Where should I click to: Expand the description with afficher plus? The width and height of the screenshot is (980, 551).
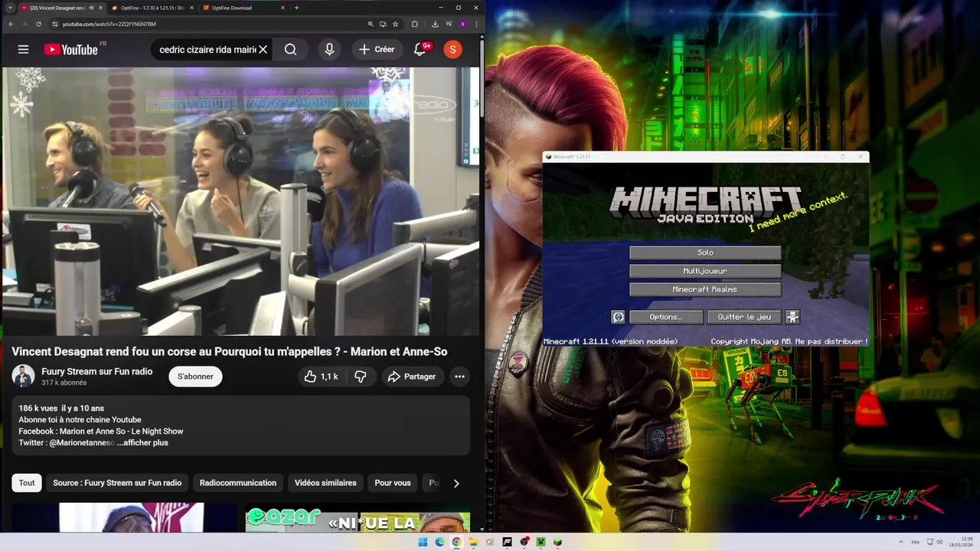pos(142,442)
